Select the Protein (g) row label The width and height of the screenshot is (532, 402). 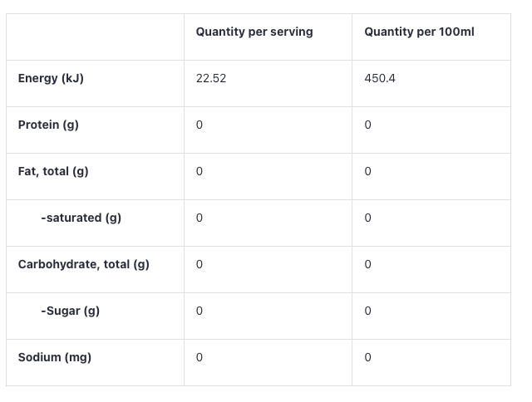(x=49, y=125)
